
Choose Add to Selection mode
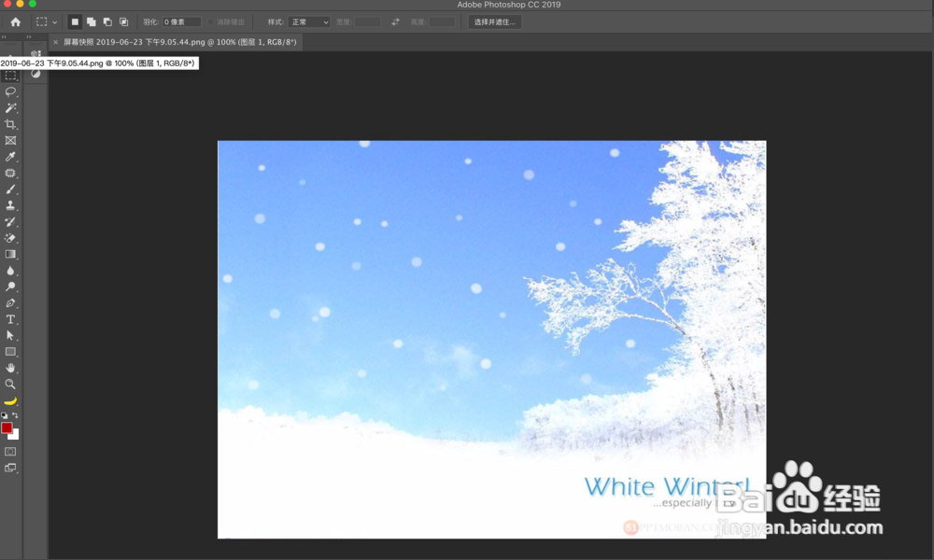pyautogui.click(x=92, y=22)
